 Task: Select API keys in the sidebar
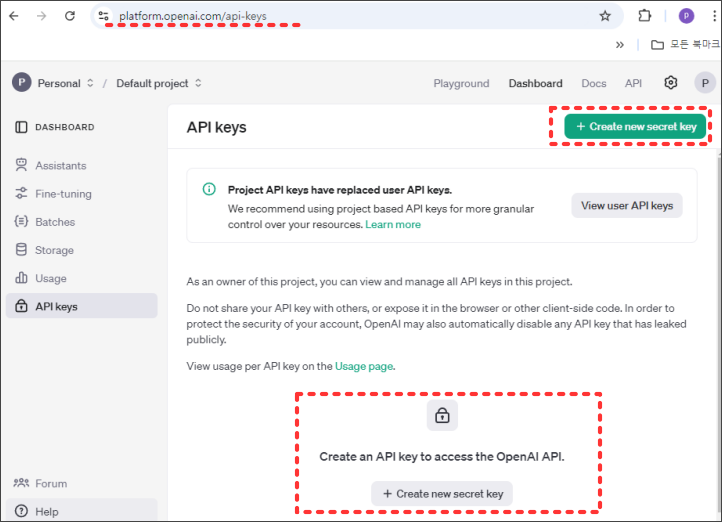click(82, 306)
